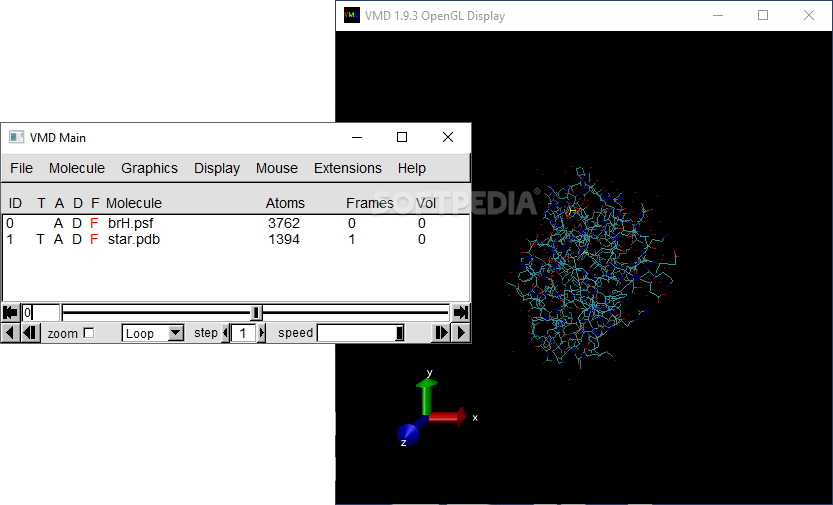This screenshot has height=505, width=833.
Task: Click the current frame number field
Action: click(x=40, y=312)
